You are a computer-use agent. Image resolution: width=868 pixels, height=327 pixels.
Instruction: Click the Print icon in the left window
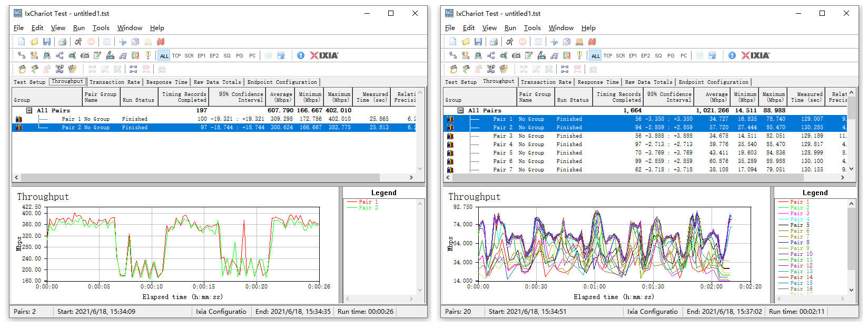pyautogui.click(x=63, y=42)
